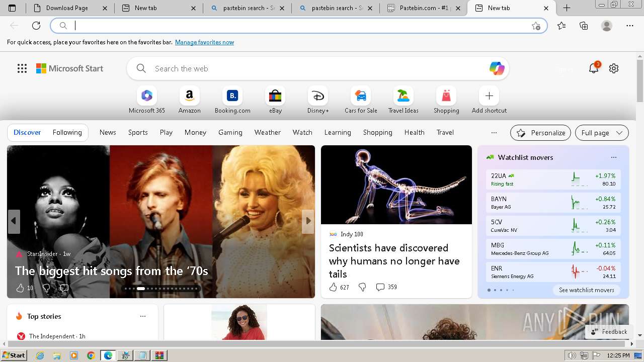Select the MBG Mercedes-Benz stock row
Screen dimensions: 644x362
[553, 249]
